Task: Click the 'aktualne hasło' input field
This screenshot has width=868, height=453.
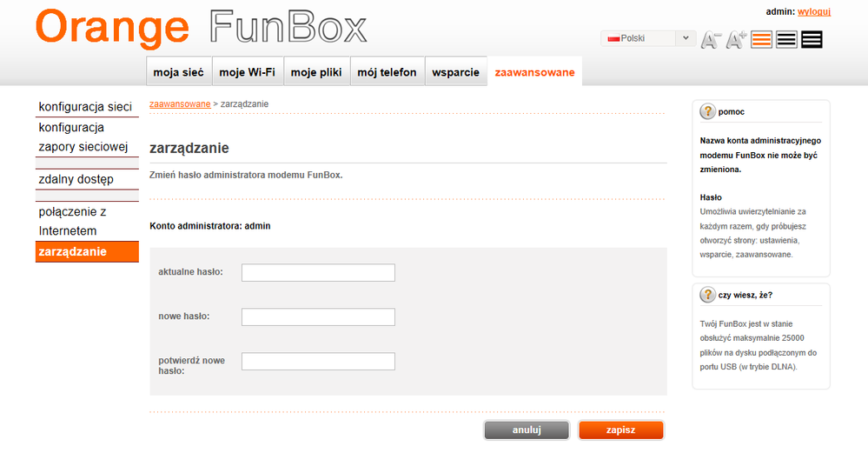Action: tap(318, 273)
